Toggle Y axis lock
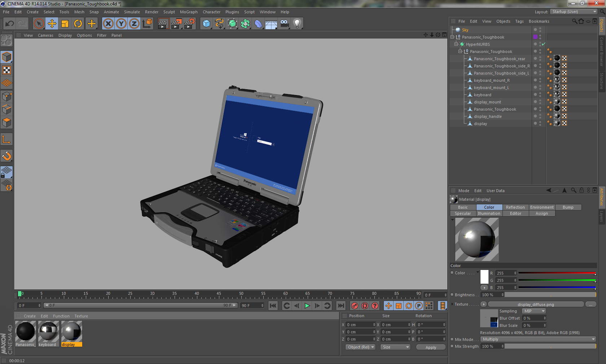This screenshot has height=364, width=606. pyautogui.click(x=121, y=24)
